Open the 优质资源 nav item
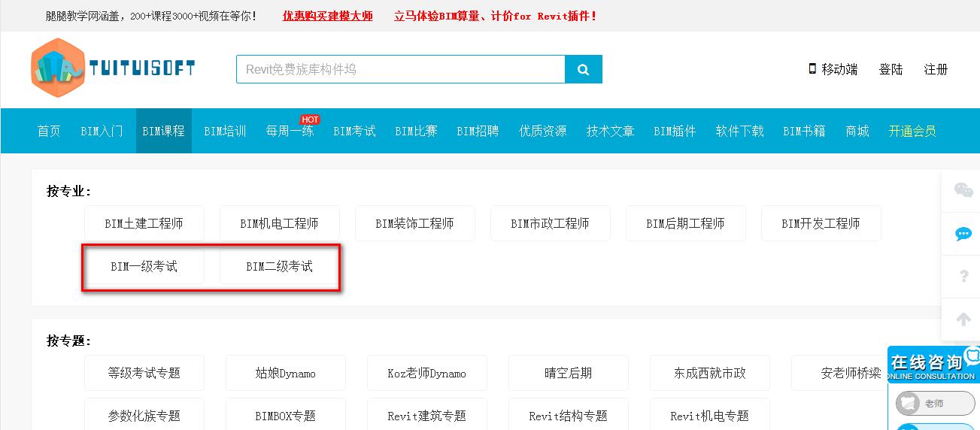Screen dimensions: 980x430 (542, 131)
